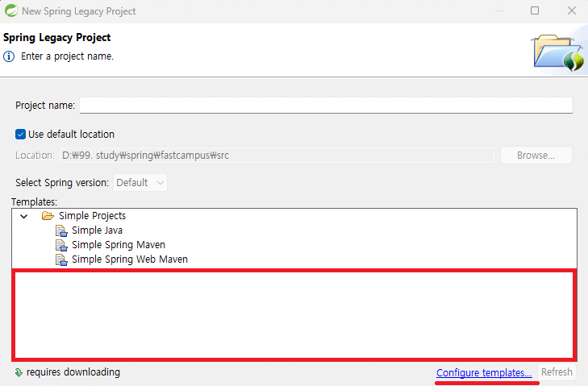
Task: Select the Simple Java template
Action: tap(97, 230)
